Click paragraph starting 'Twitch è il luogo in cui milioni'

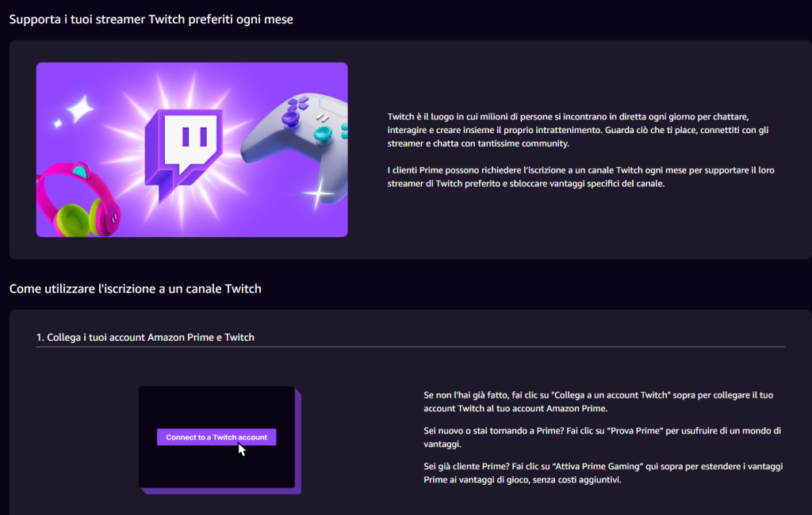tap(578, 130)
